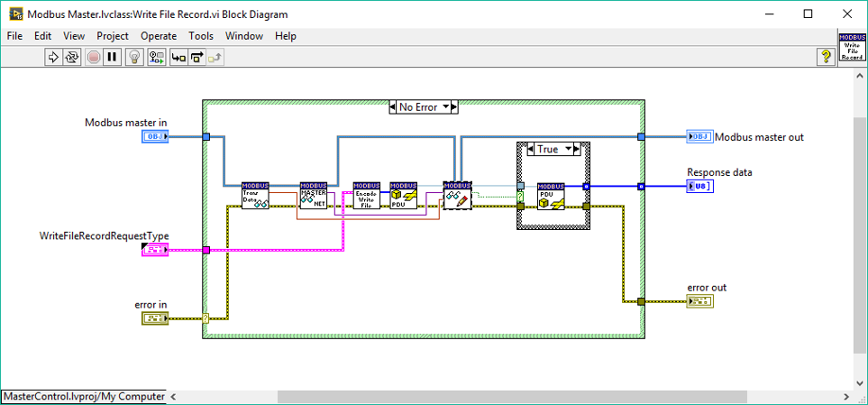Click the green case selector terminal on True case

coord(520,196)
